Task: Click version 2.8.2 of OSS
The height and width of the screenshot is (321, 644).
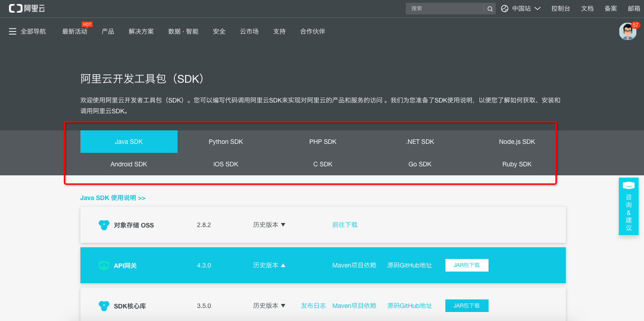Action: pyautogui.click(x=204, y=225)
